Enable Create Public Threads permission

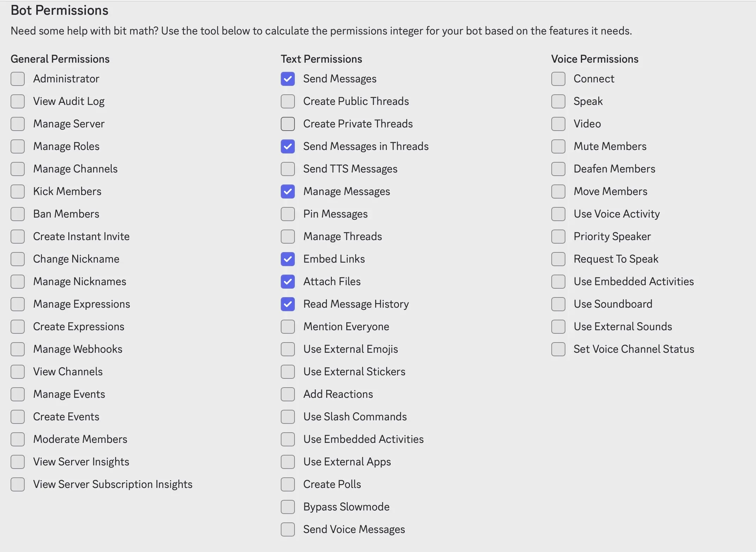[x=288, y=101]
